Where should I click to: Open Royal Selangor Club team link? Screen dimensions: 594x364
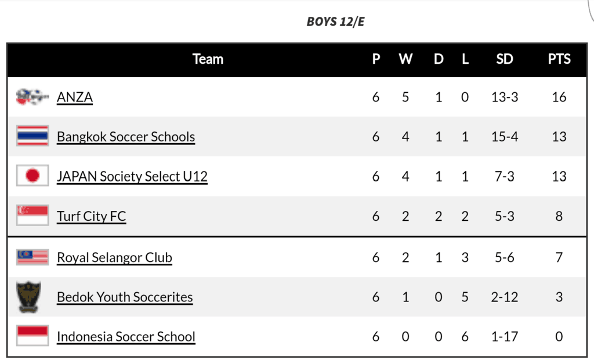(x=114, y=257)
